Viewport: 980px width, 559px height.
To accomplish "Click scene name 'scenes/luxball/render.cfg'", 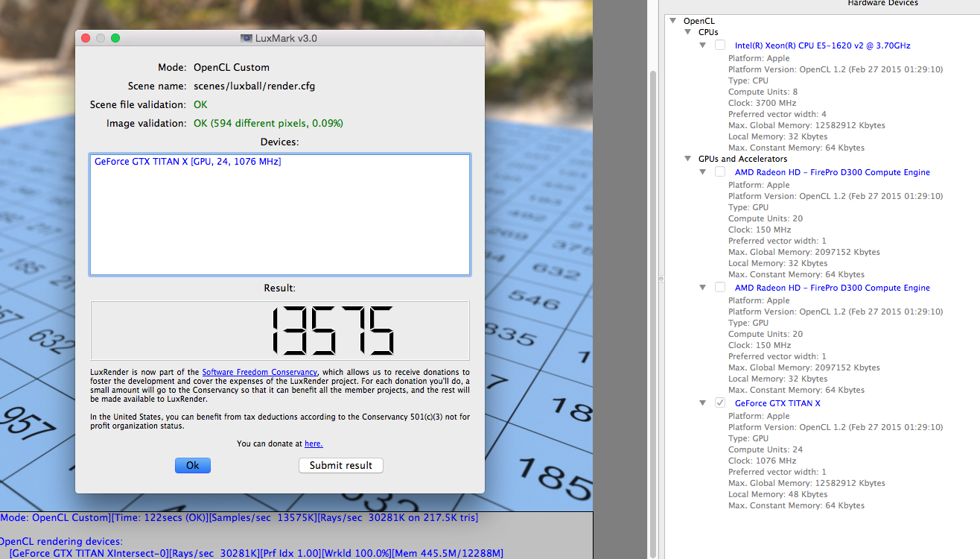I will 254,86.
